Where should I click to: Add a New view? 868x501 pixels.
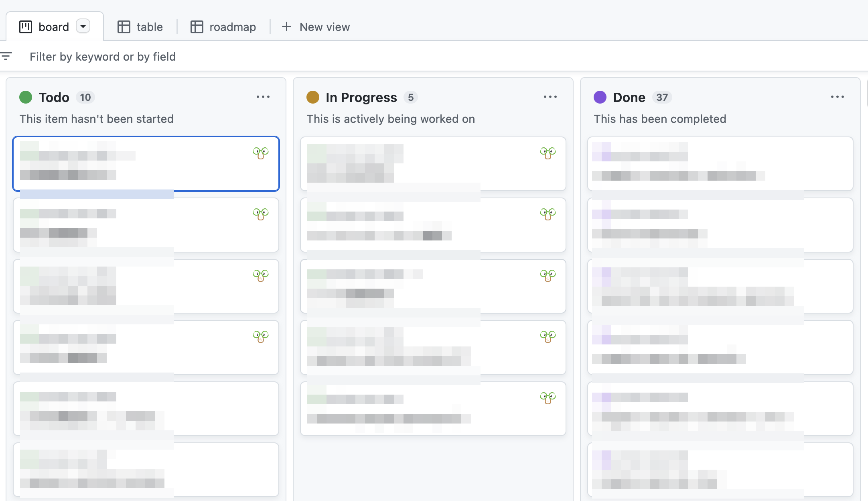click(316, 27)
